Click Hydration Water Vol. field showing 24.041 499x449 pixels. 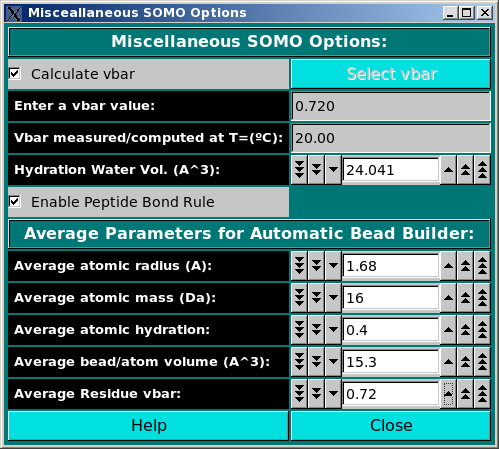tap(391, 170)
